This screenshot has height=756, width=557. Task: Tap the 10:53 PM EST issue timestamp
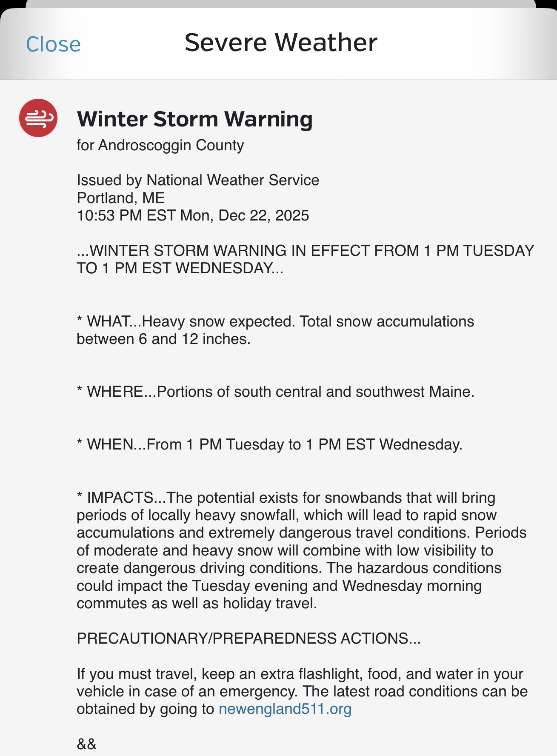point(193,216)
